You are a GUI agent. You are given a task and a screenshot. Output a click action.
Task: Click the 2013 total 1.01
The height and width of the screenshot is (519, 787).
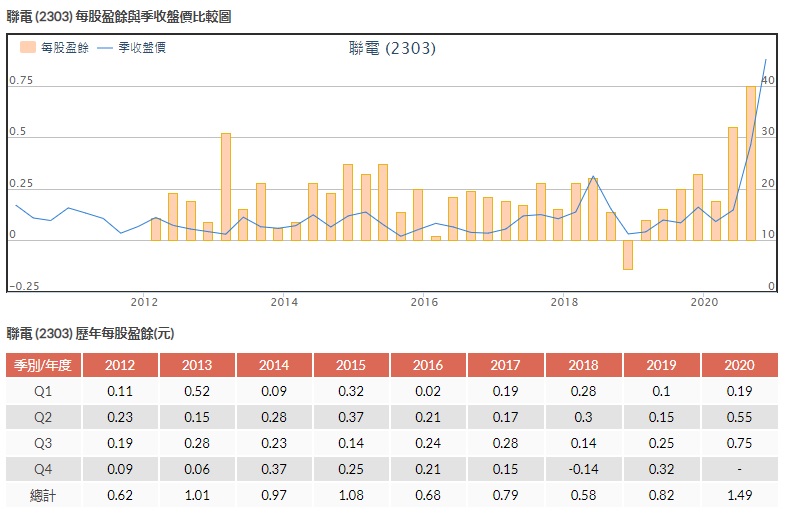pos(197,495)
